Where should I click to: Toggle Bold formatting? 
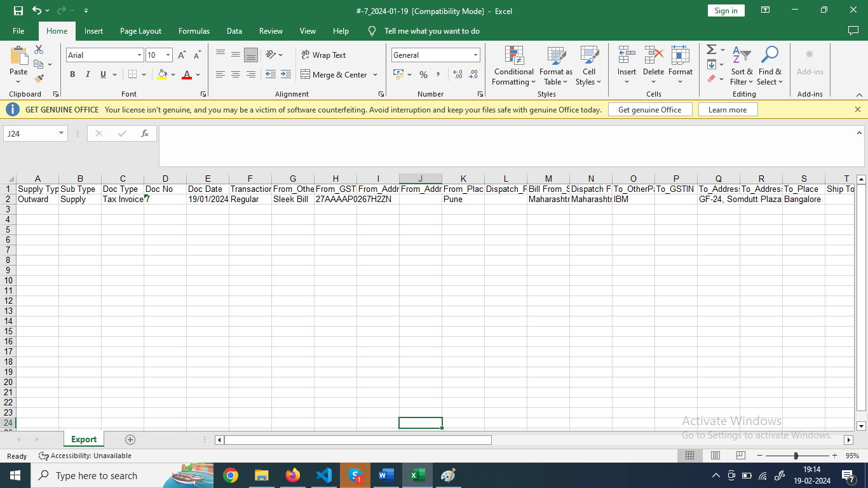[x=72, y=74]
